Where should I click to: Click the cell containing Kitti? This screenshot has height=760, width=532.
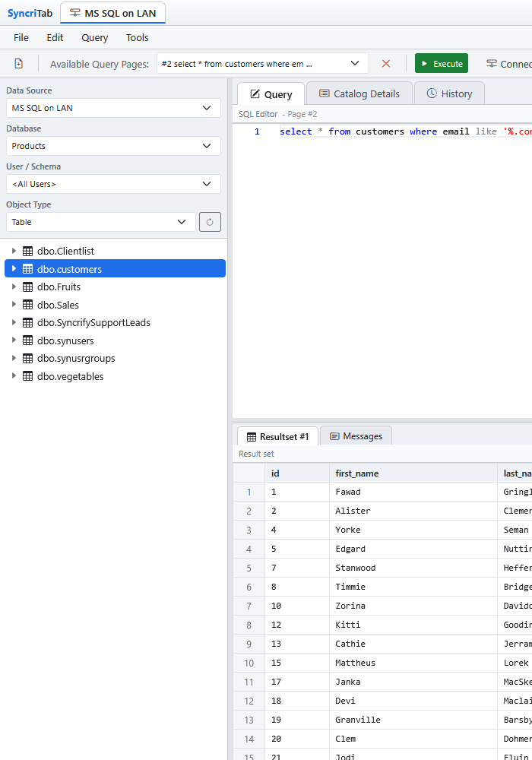tap(413, 625)
